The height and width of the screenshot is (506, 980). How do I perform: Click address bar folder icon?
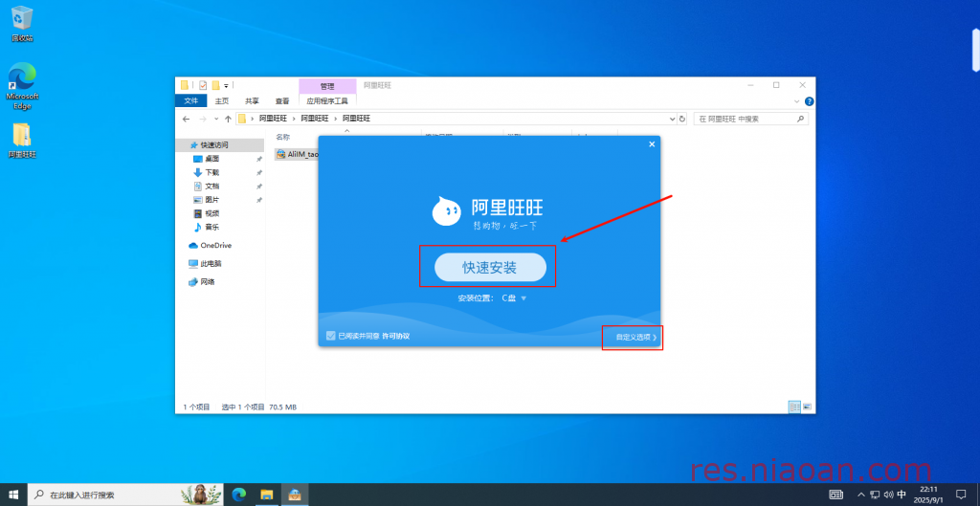click(242, 118)
